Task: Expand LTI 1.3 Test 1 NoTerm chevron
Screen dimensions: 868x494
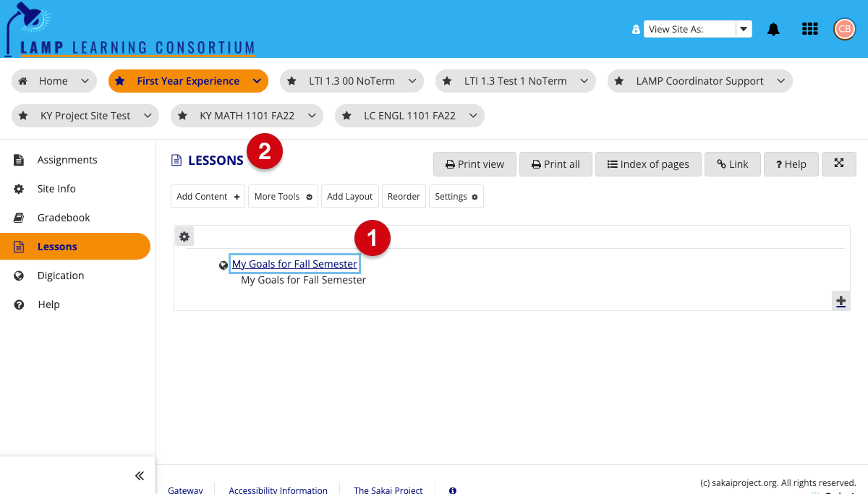Action: click(x=584, y=81)
